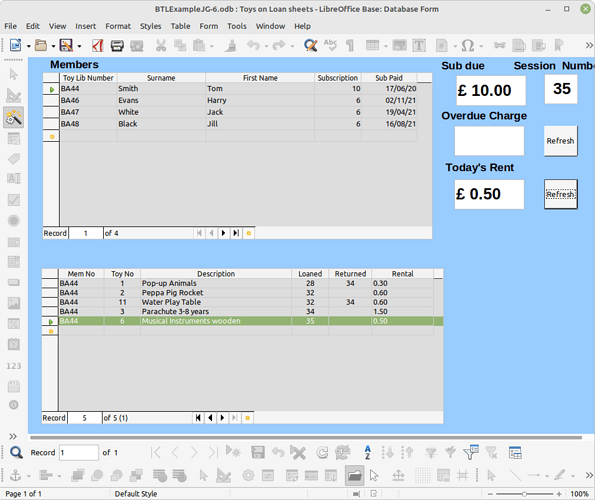This screenshot has height=500, width=595.
Task: Click the Anchor icon in bottom toolbar
Action: pyautogui.click(x=15, y=475)
